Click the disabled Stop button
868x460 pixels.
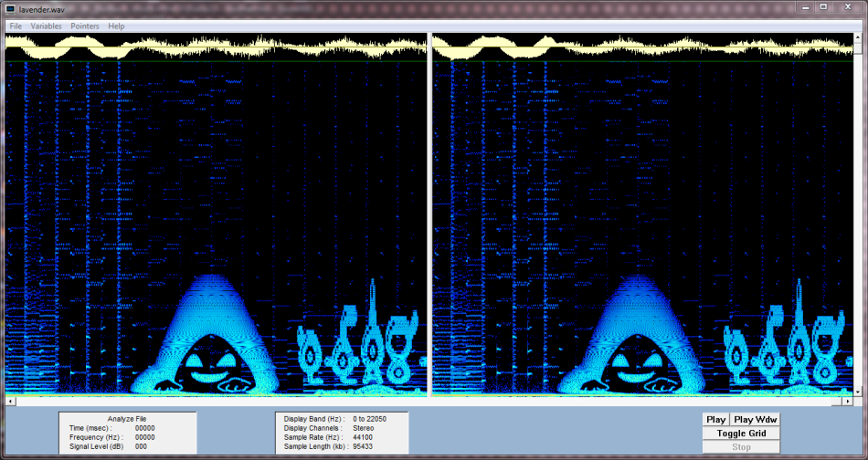741,447
